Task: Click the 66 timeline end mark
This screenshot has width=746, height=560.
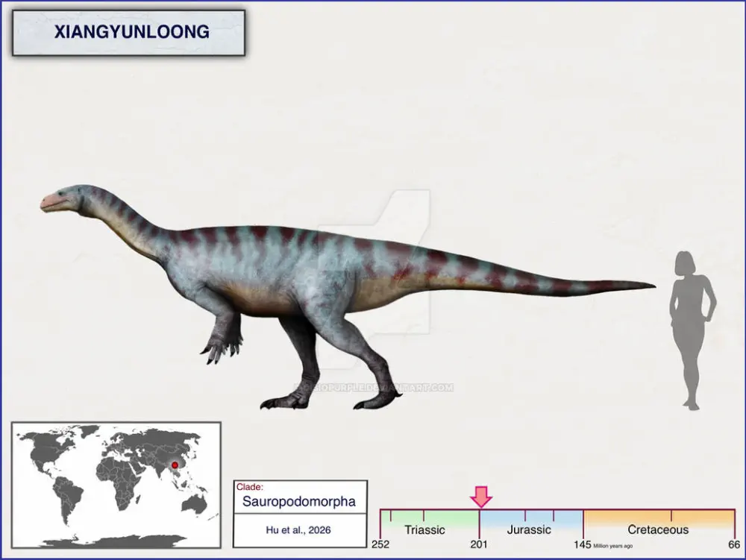Action: point(734,545)
